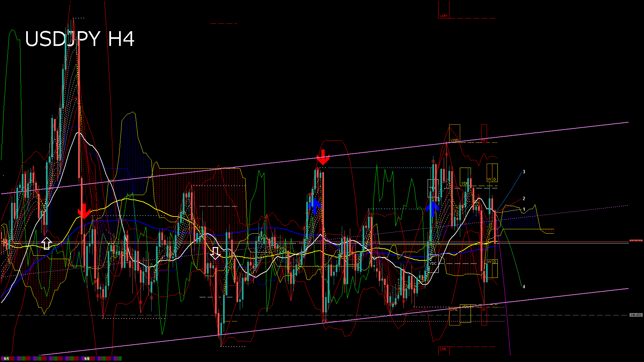Click the 9/8 date label on timeline

click(x=87, y=359)
